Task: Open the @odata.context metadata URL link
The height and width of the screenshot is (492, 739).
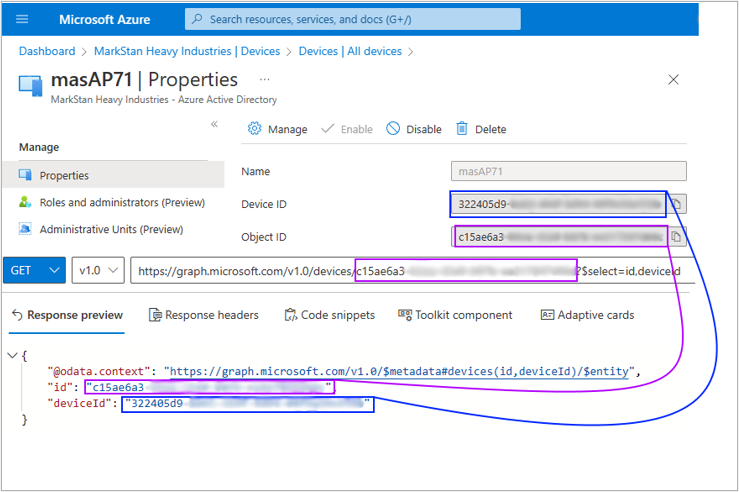Action: (x=399, y=371)
